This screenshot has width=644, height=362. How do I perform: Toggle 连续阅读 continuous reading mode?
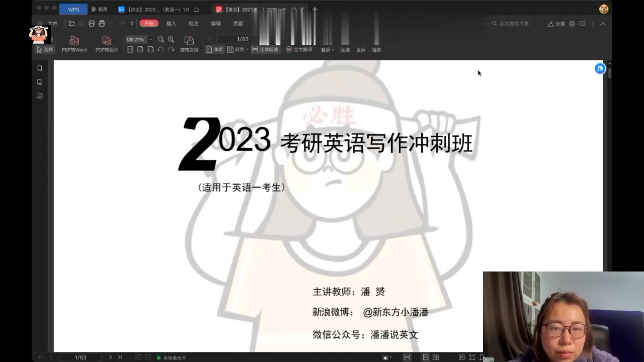(265, 50)
